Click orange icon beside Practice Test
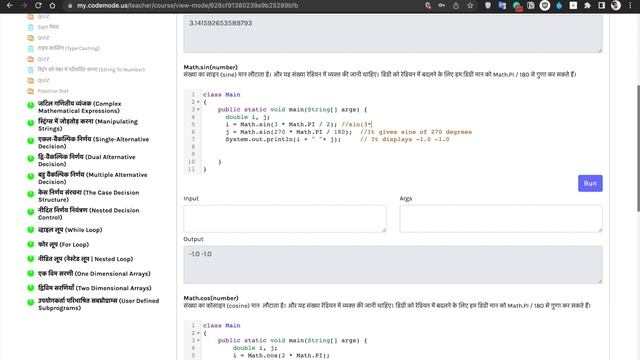Screen dimensions: 640x360 [x=31, y=91]
